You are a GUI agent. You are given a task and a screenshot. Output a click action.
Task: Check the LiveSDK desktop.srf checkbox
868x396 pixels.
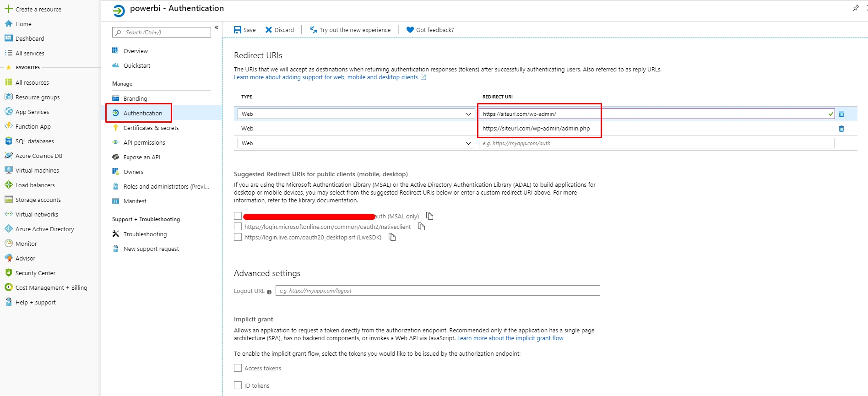[x=238, y=237]
